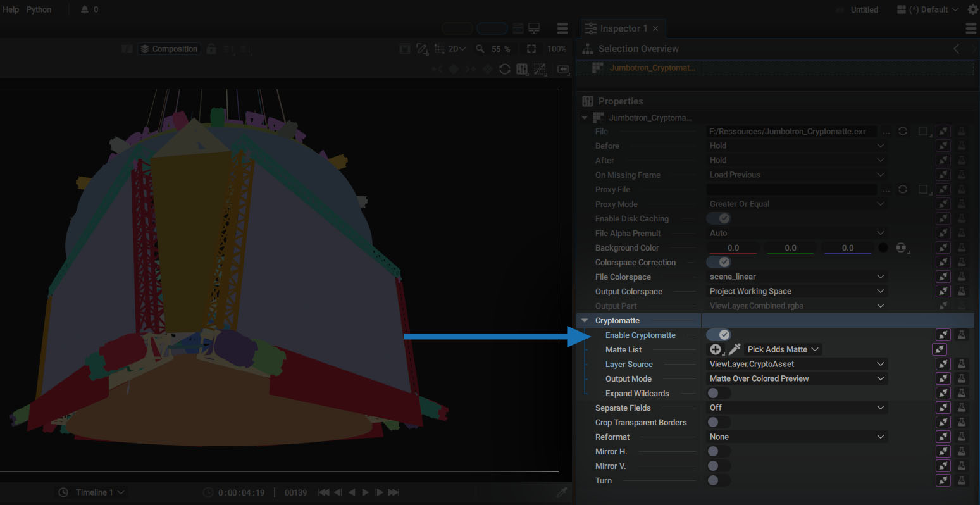Open the Help menu
The image size is (980, 505).
[11, 9]
